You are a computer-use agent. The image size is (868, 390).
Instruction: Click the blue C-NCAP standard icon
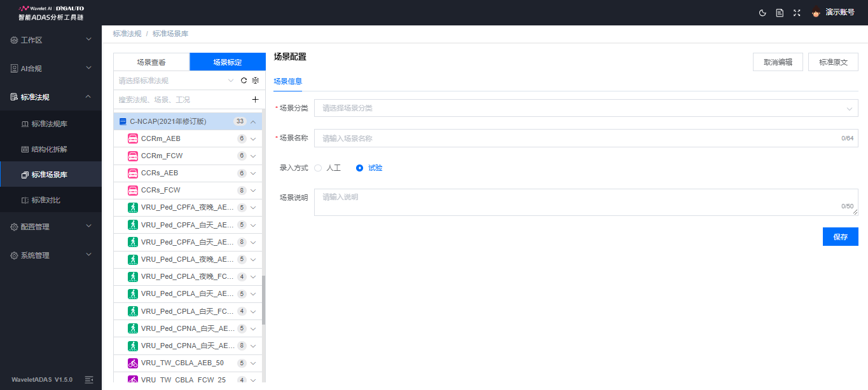pos(123,121)
